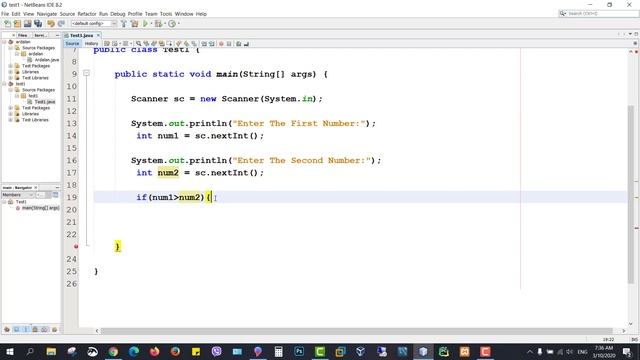Select Test1.java in the Projects tree
The width and height of the screenshot is (640, 360).
point(44,102)
